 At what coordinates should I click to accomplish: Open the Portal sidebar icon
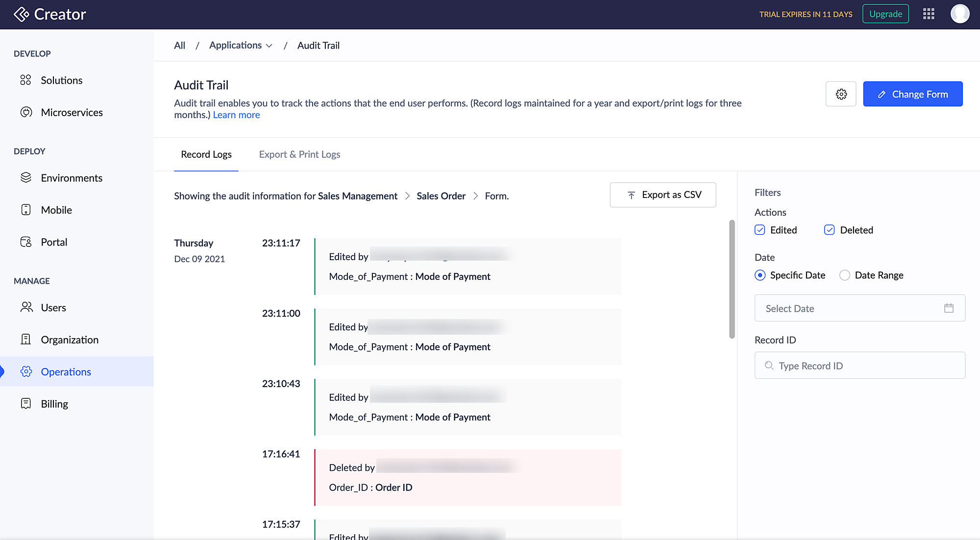[x=26, y=242]
